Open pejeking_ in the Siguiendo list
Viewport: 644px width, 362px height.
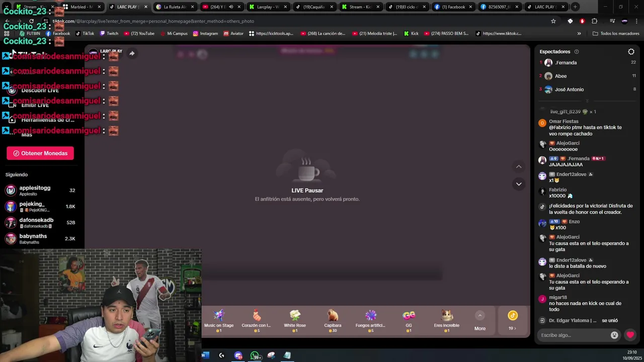click(40, 207)
